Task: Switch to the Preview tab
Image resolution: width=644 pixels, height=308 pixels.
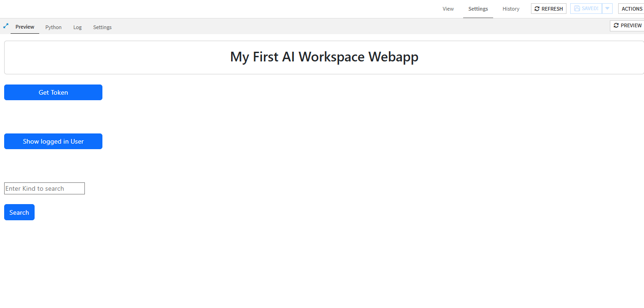Action: point(25,27)
